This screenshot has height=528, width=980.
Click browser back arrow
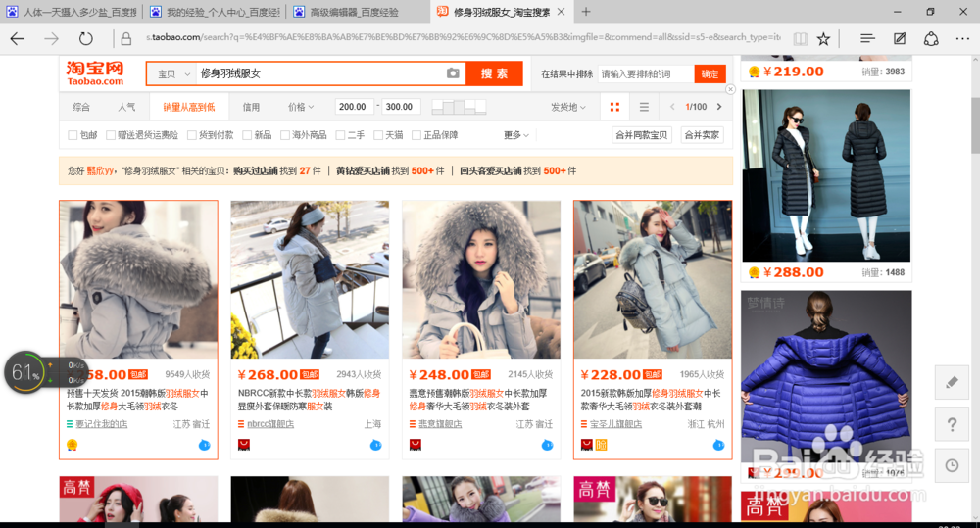pos(18,39)
